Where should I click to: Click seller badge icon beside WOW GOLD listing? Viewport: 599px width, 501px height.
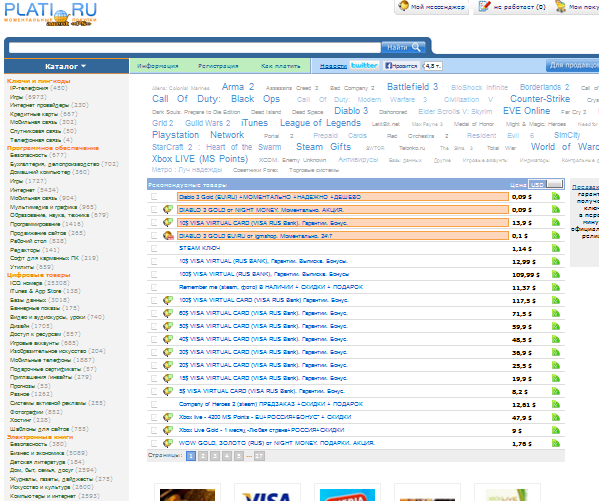pos(168,443)
